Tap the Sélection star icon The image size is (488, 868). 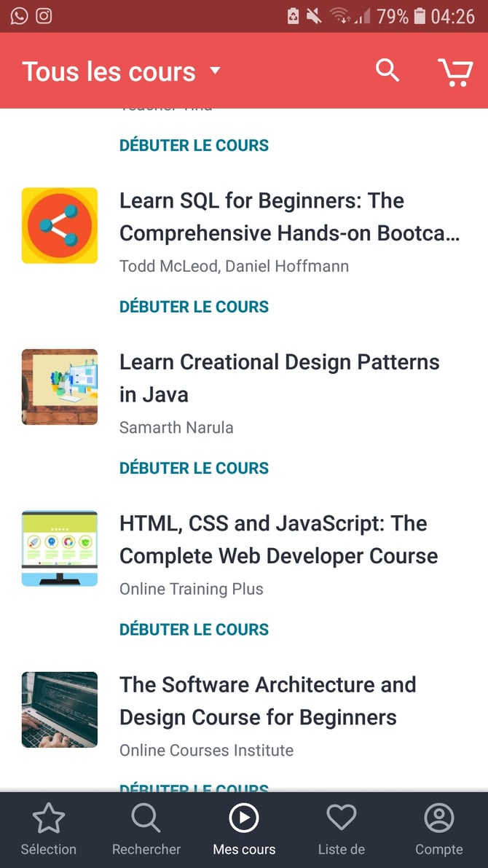[x=49, y=818]
